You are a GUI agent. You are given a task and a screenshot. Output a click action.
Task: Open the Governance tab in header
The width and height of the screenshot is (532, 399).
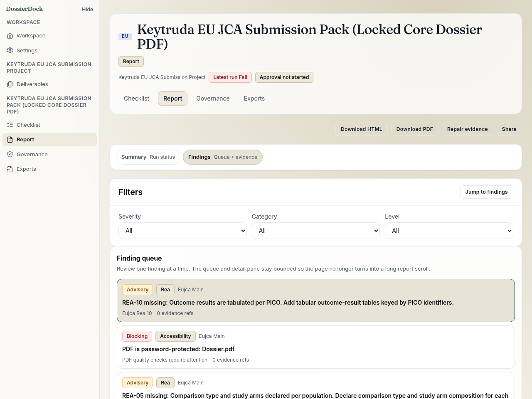coord(213,99)
